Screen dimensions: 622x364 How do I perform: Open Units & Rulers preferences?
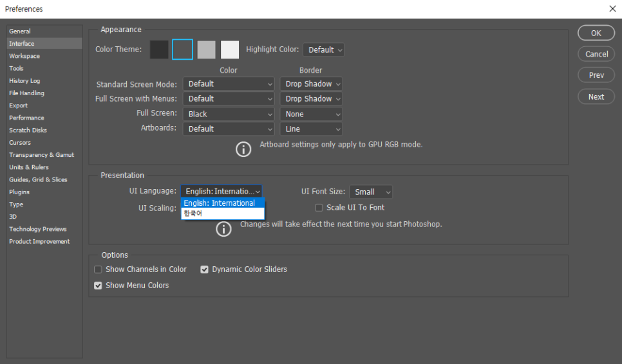44,167
